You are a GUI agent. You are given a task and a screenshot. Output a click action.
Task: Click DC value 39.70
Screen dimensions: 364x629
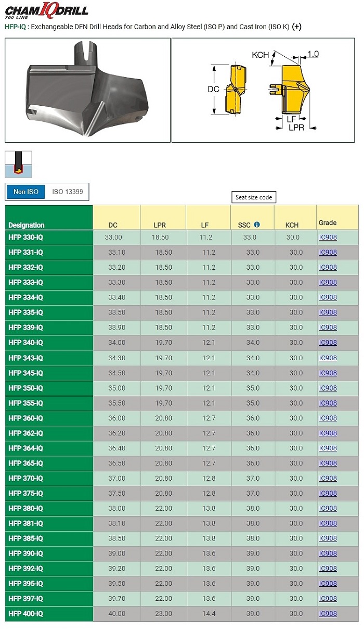116,599
